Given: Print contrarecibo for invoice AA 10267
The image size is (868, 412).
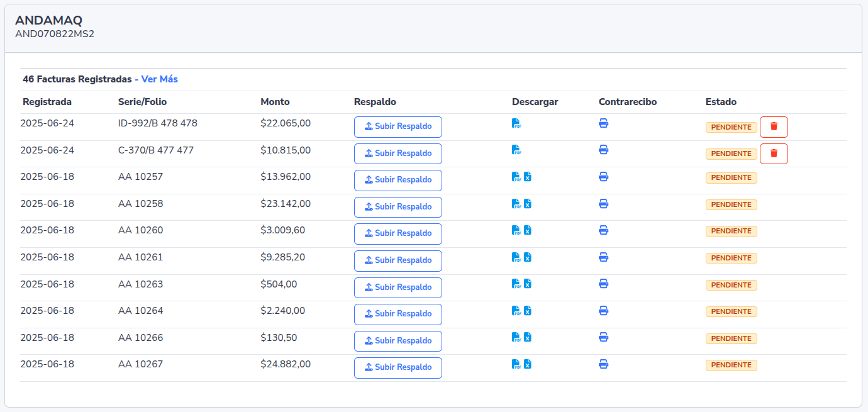Looking at the screenshot, I should pyautogui.click(x=603, y=364).
